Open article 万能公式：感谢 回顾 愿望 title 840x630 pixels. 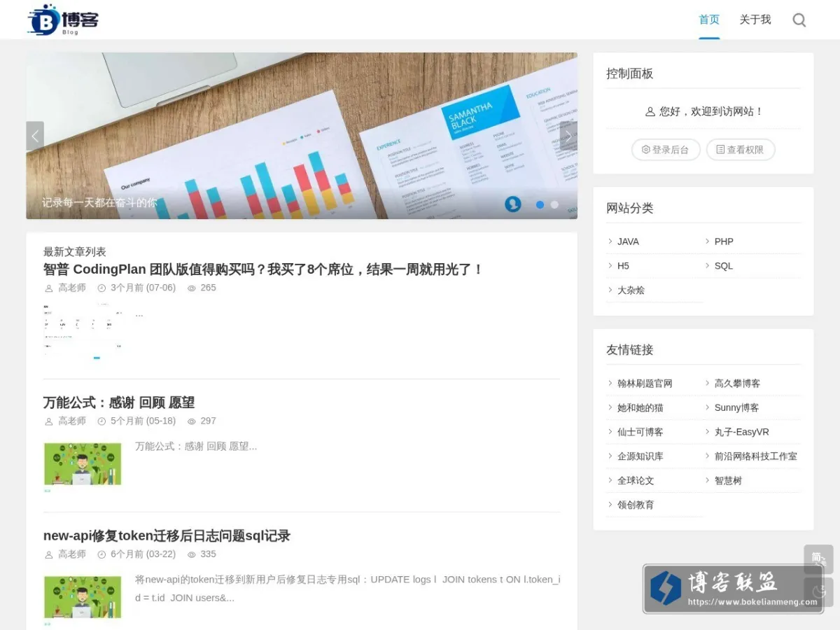click(x=119, y=402)
